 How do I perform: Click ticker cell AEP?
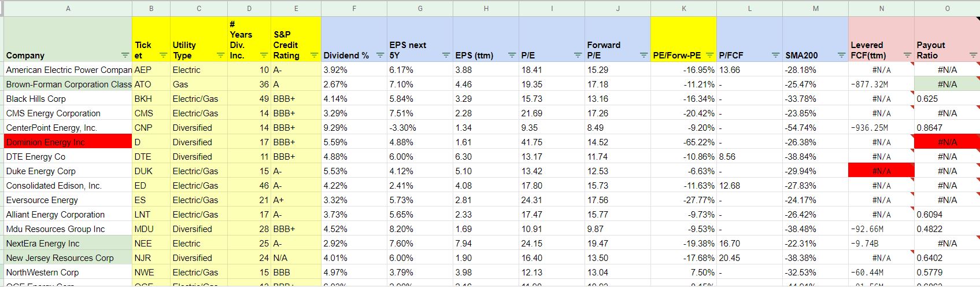coord(151,70)
